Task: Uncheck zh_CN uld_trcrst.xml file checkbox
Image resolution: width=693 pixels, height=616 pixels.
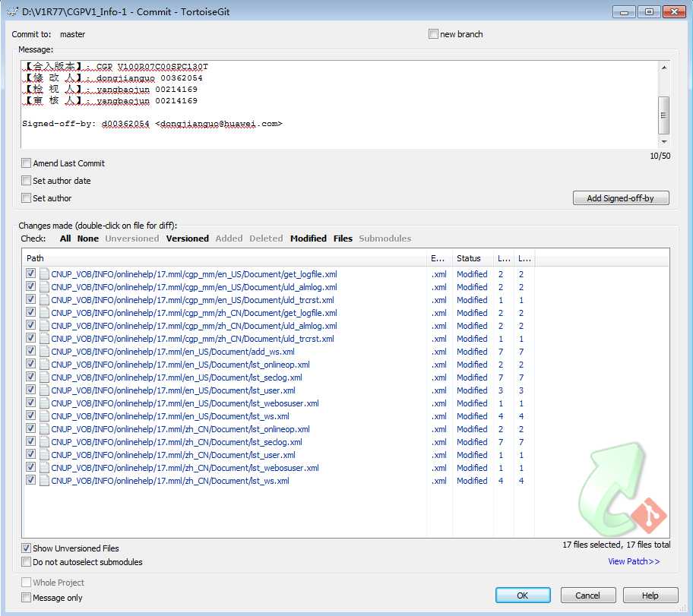Action: point(30,338)
